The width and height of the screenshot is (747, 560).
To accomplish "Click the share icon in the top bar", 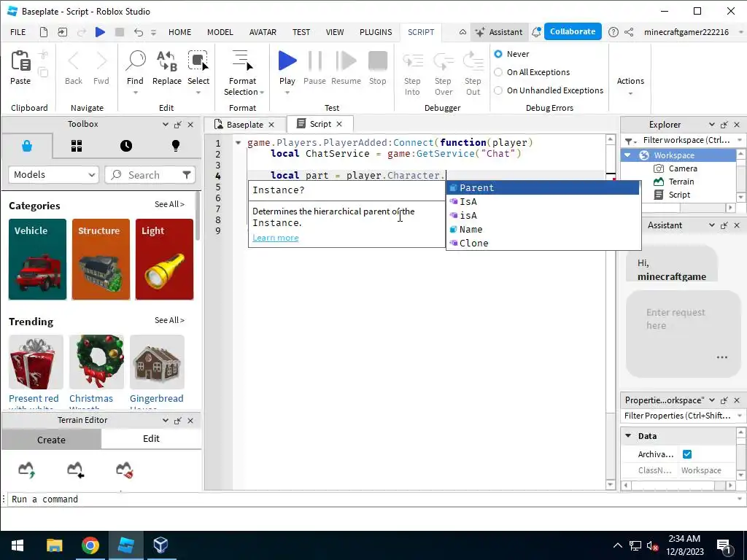I will 629,32.
